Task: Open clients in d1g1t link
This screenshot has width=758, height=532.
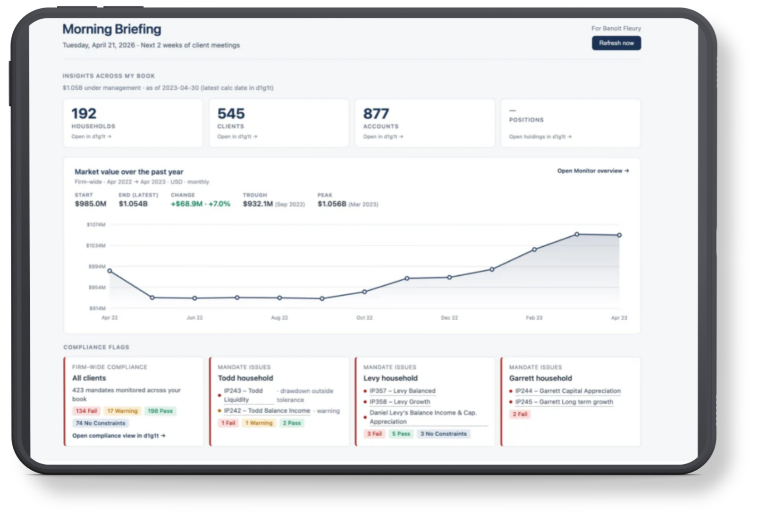Action: point(237,136)
